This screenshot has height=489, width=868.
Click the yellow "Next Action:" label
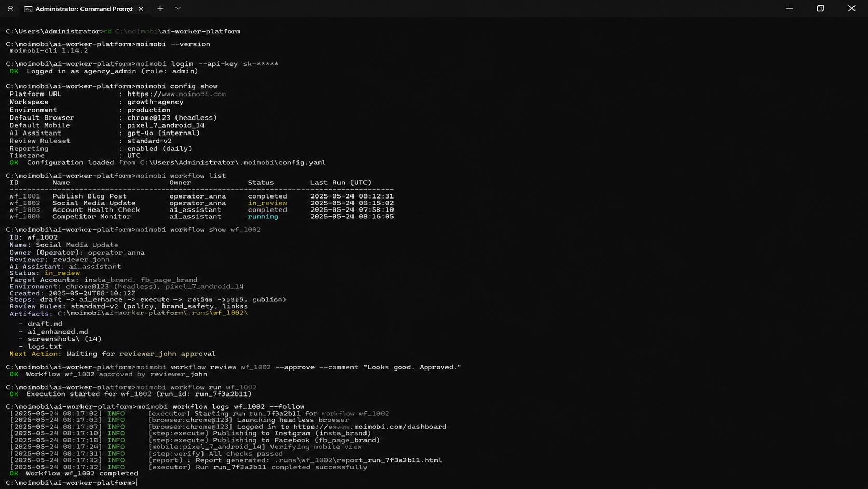coord(35,354)
